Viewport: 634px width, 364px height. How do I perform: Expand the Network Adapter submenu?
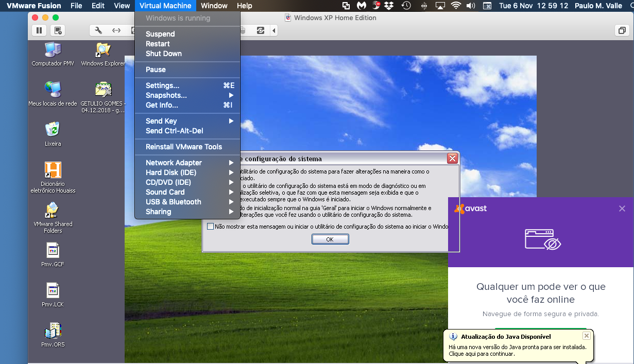tap(187, 163)
